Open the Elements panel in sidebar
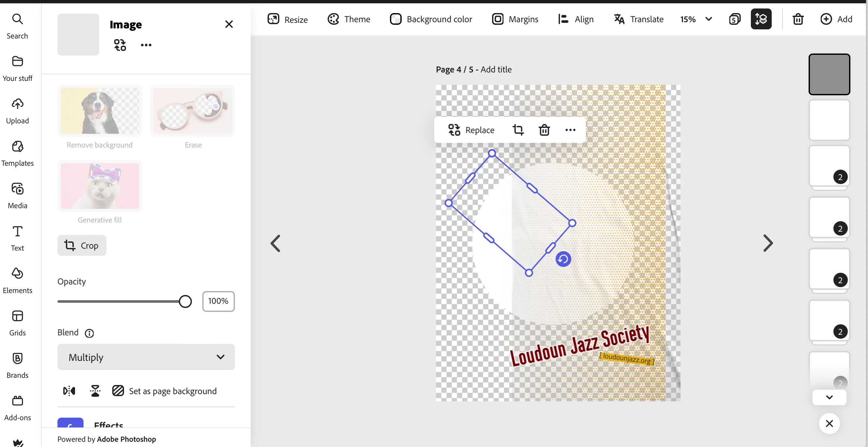Image resolution: width=868 pixels, height=447 pixels. [18, 281]
